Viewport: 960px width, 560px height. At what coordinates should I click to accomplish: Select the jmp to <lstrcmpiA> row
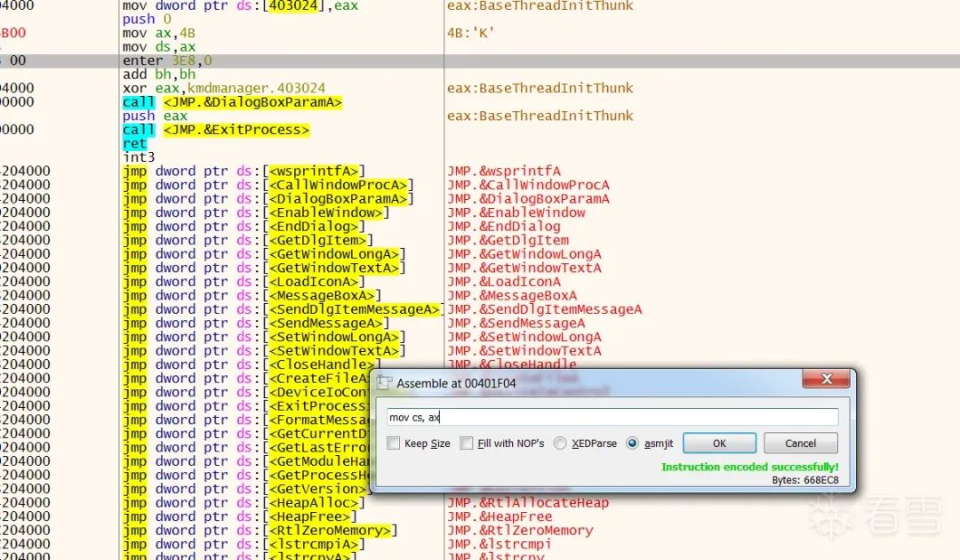244,544
